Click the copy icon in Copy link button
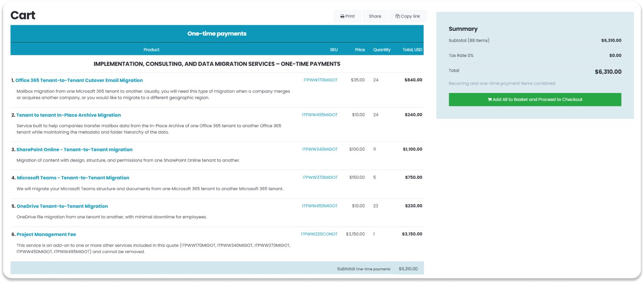The width and height of the screenshot is (644, 283). 398,16
